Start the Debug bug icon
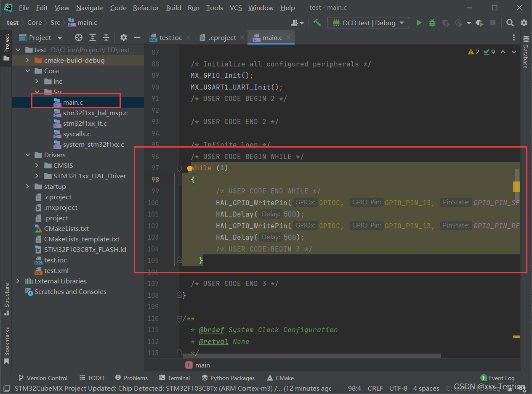This screenshot has width=532, height=394. coord(432,23)
